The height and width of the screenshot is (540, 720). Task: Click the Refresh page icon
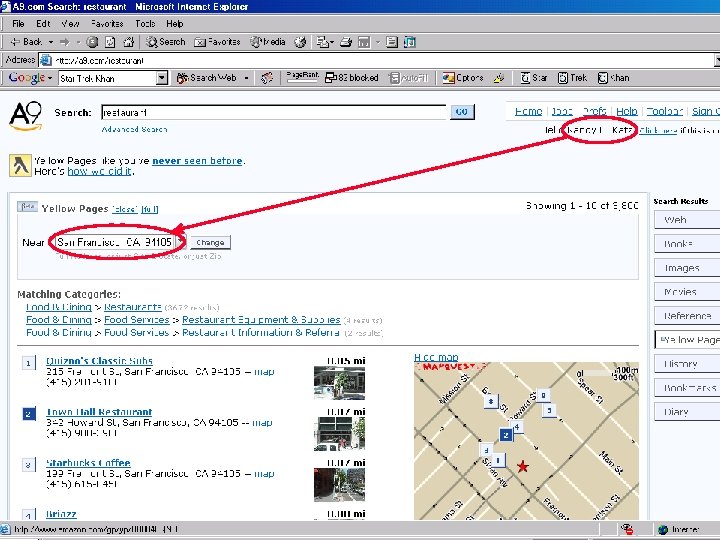pyautogui.click(x=110, y=42)
